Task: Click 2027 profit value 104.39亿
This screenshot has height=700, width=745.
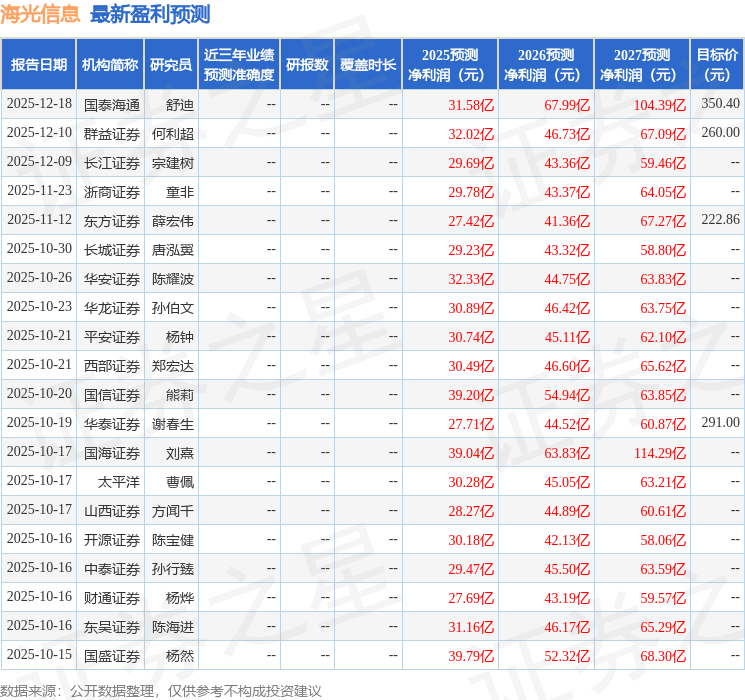Action: click(x=659, y=105)
